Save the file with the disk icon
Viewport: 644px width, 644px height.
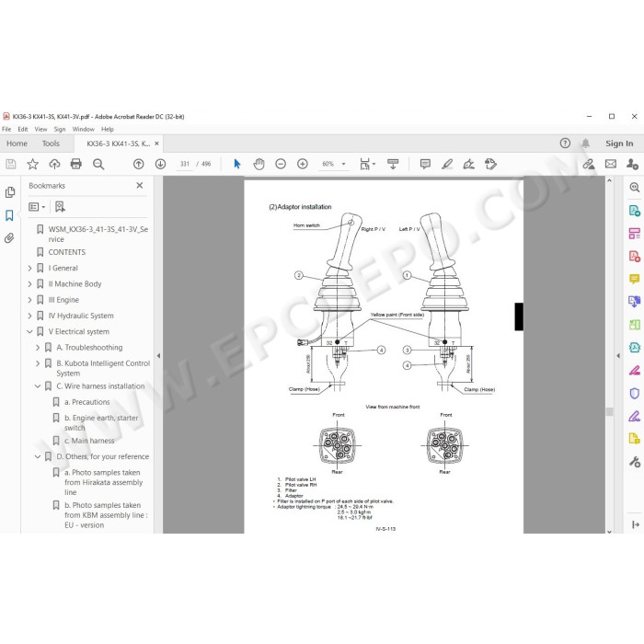click(11, 165)
